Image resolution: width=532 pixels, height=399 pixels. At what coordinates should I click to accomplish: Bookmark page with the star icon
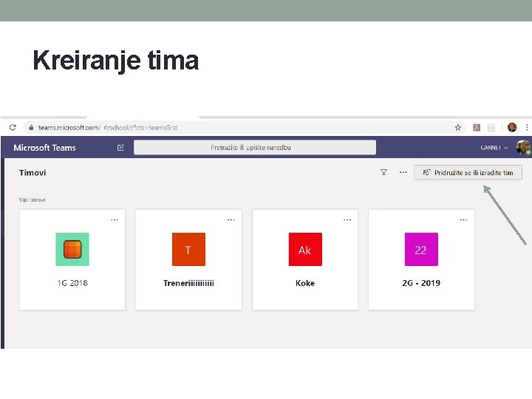click(457, 128)
